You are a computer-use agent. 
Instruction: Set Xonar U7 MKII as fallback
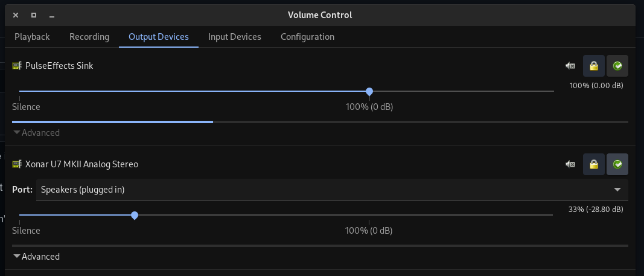coord(617,164)
